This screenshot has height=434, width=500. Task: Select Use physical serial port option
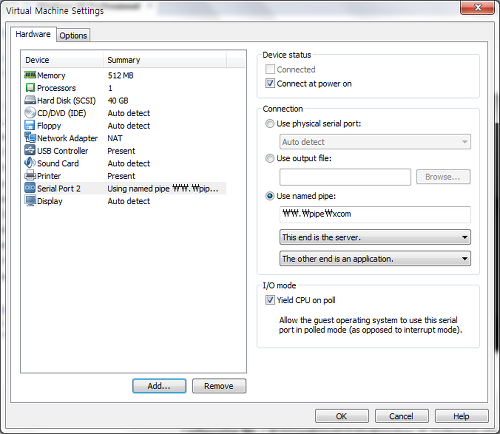[x=270, y=124]
